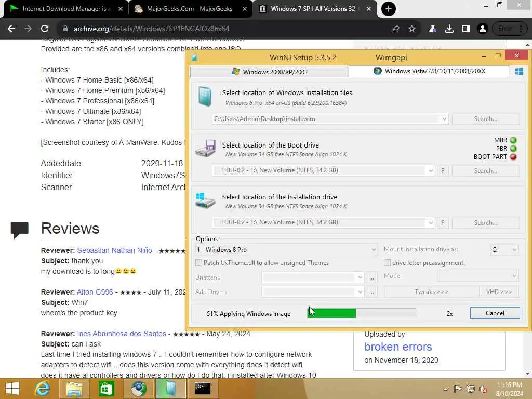Expand the install.wim path dropdown
Screen dimensions: 532x399
444,119
